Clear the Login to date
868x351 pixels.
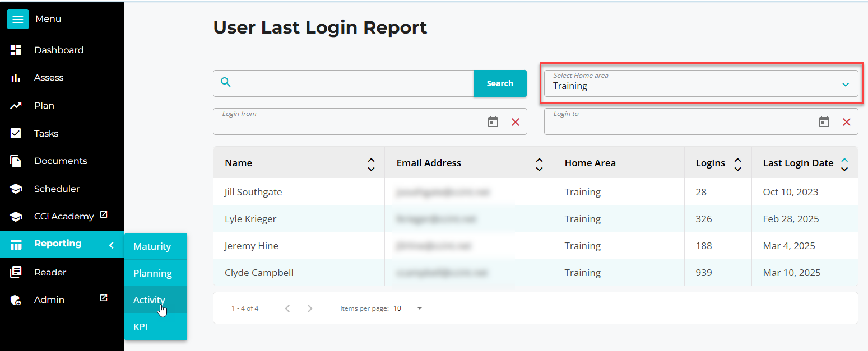tap(847, 122)
